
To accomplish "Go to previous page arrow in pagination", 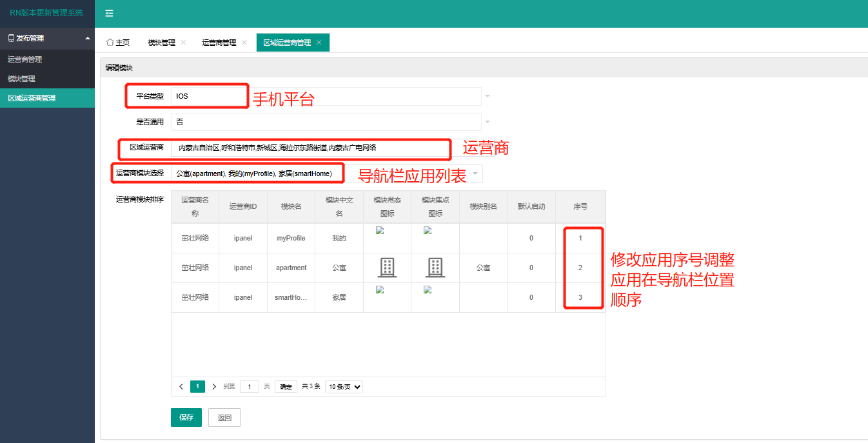I will (181, 386).
